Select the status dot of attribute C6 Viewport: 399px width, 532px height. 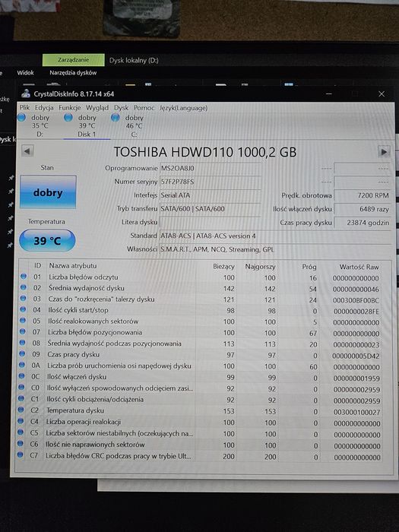tap(21, 443)
